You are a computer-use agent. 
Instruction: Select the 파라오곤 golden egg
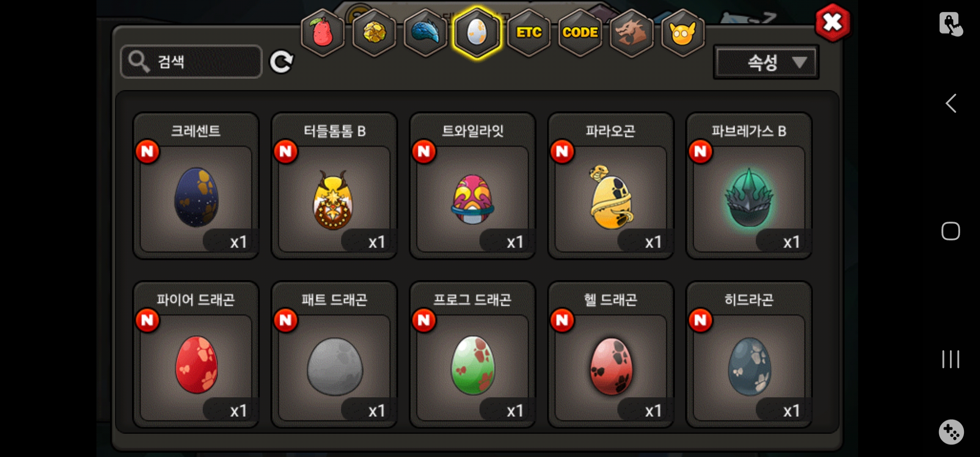click(x=611, y=186)
